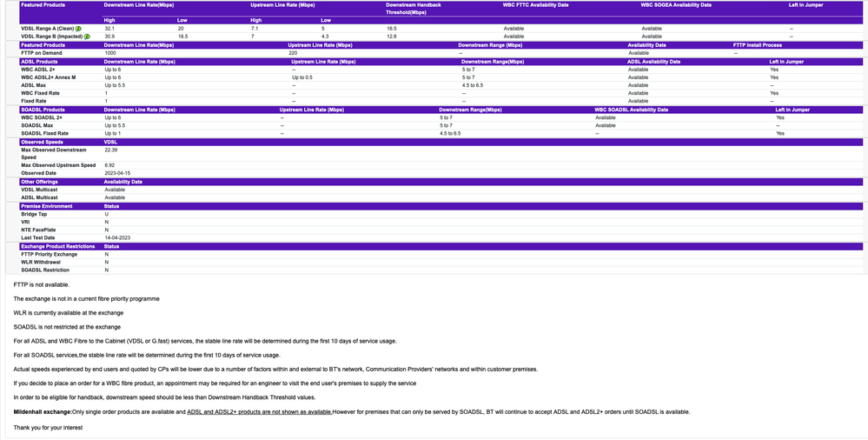Select the 'Up to 0.5' upstream value
Screen dimensions: 868x440
(x=302, y=77)
